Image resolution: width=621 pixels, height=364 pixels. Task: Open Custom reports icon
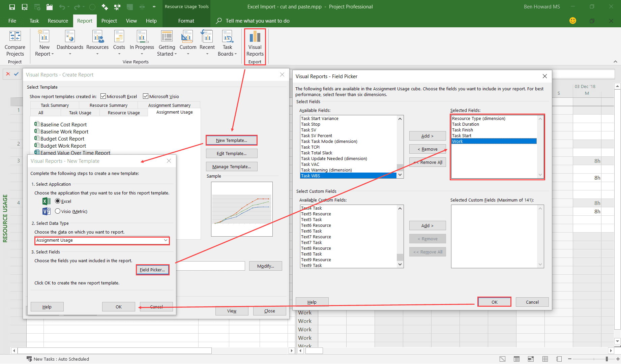(x=188, y=36)
